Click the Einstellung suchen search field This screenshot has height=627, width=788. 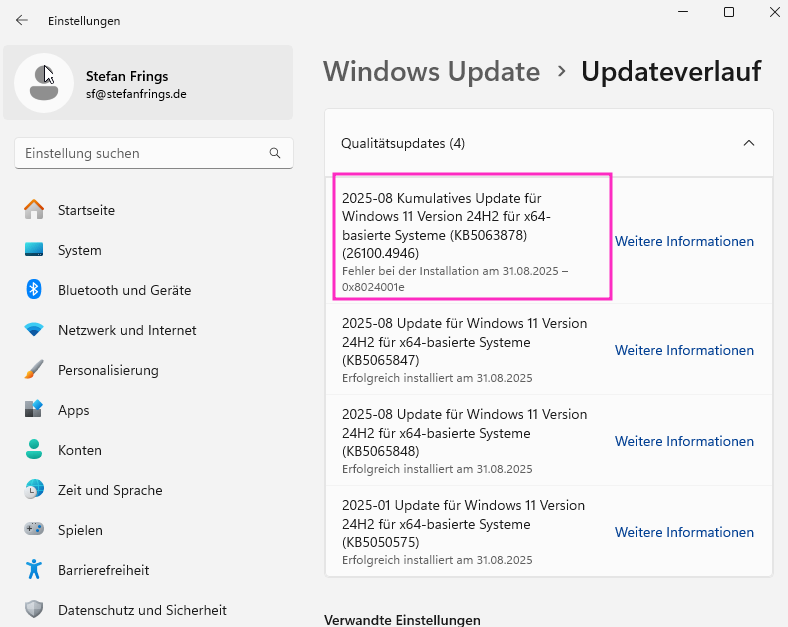click(154, 153)
